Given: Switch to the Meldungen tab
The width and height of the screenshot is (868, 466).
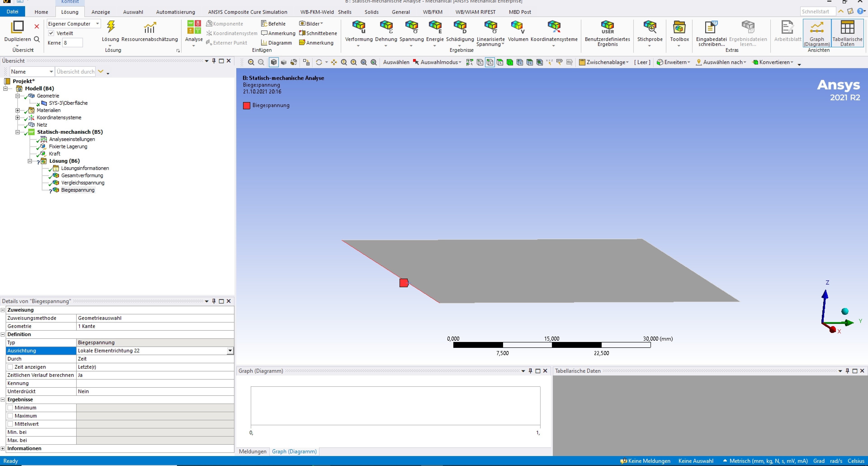Looking at the screenshot, I should point(252,451).
